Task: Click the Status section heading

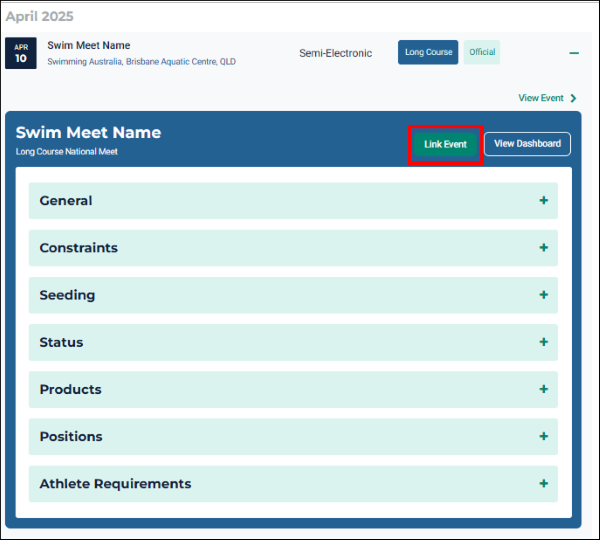Action: point(61,342)
